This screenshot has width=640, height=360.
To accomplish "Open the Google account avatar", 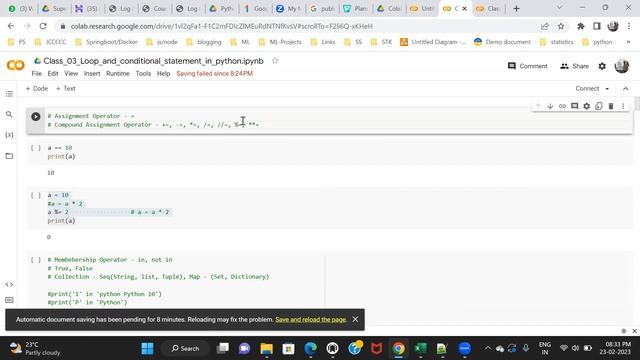I will point(622,66).
